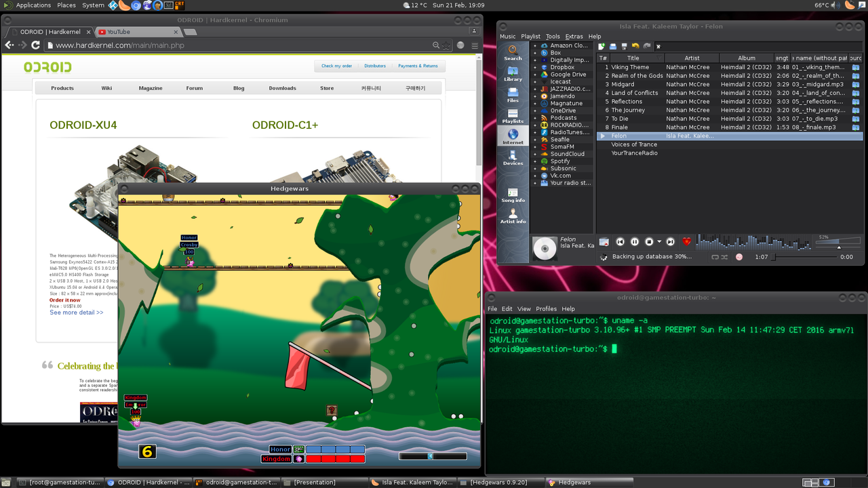Open the terminal's View menu

tap(524, 308)
